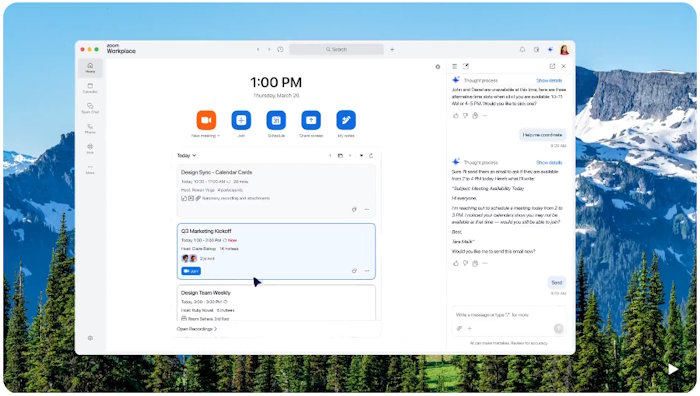This screenshot has height=396, width=700.
Task: Go to previous day in meetings list
Action: 330,156
